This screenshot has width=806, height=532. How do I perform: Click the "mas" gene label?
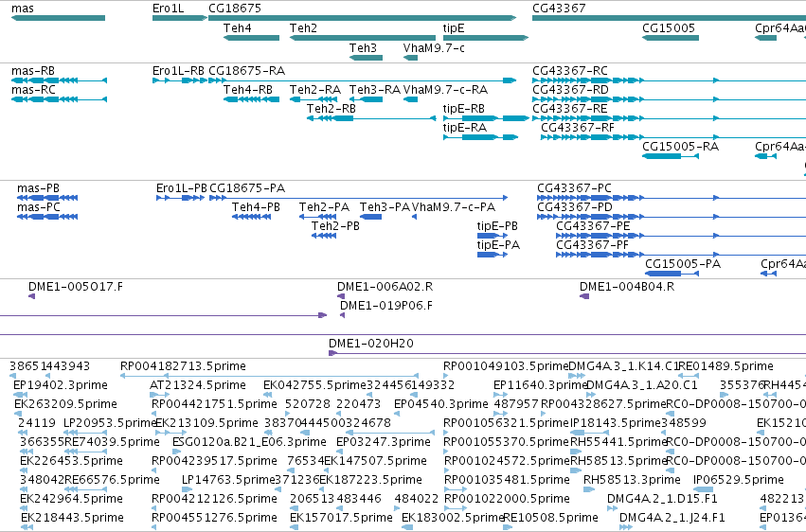pos(23,9)
